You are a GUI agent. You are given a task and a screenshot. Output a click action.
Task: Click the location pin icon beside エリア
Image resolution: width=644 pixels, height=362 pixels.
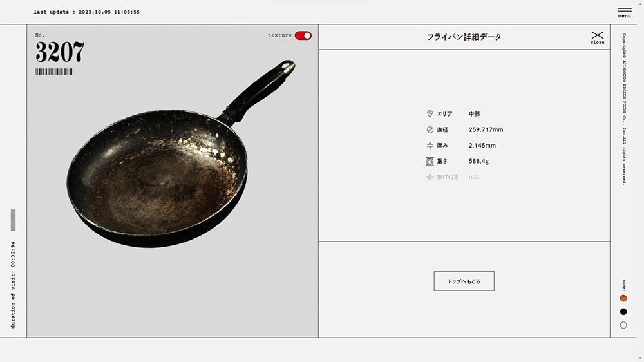pyautogui.click(x=430, y=114)
